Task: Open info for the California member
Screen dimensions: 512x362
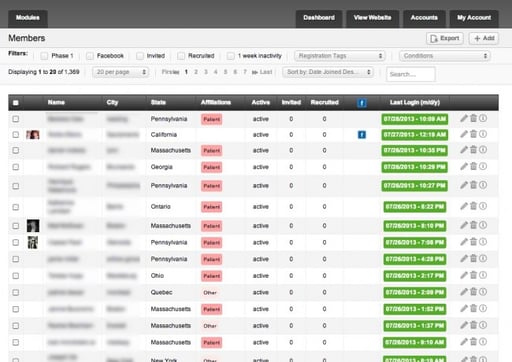Action: click(483, 134)
